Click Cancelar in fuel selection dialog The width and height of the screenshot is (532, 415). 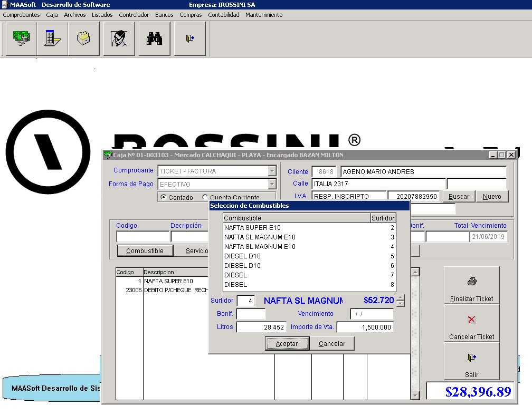[x=332, y=344]
